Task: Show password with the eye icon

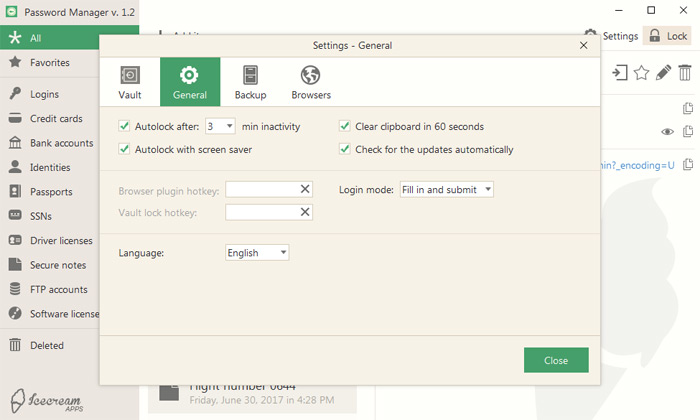Action: [667, 132]
